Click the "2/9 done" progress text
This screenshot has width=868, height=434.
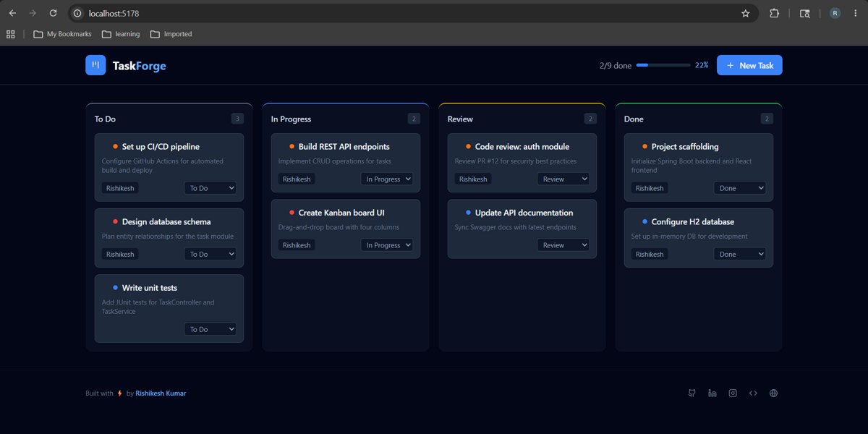[x=616, y=65]
